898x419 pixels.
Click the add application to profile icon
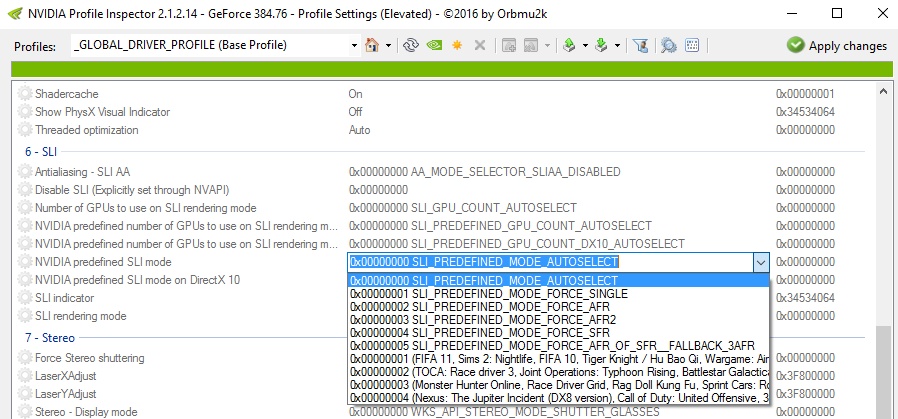pyautogui.click(x=509, y=45)
